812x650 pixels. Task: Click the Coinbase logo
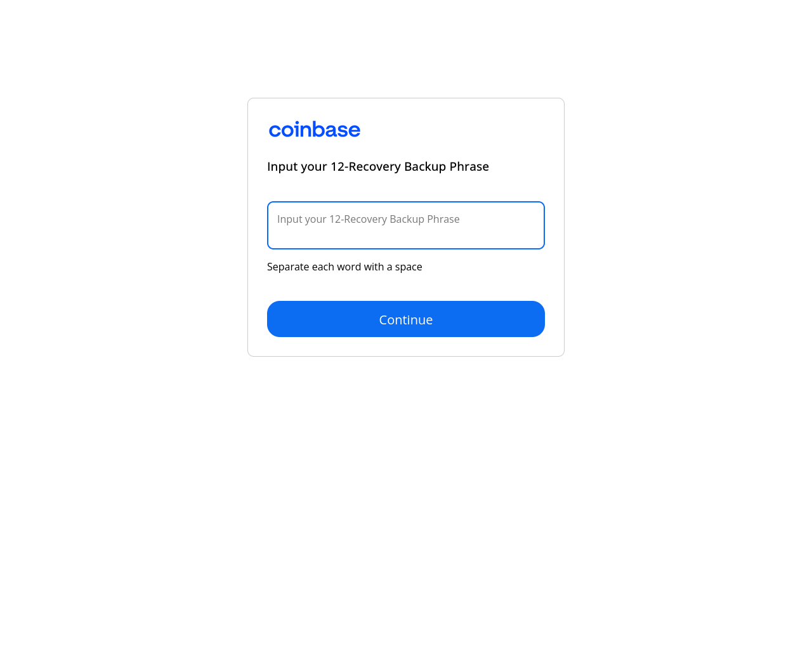[315, 129]
